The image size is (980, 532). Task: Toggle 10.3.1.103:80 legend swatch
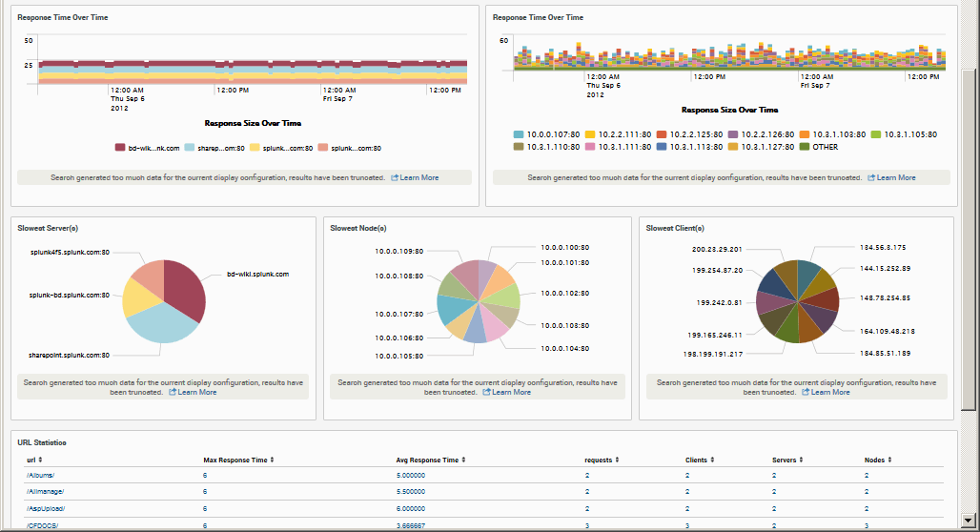805,134
